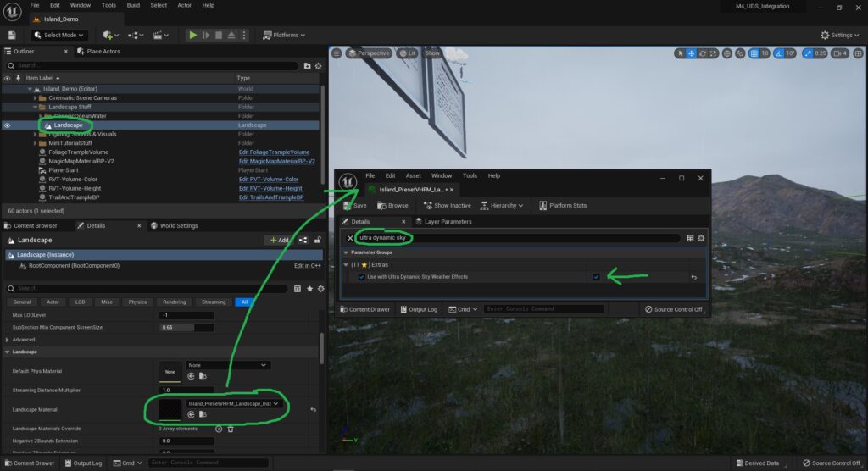Add element to Landscape Materials Override
Image resolution: width=868 pixels, height=471 pixels.
tap(219, 429)
